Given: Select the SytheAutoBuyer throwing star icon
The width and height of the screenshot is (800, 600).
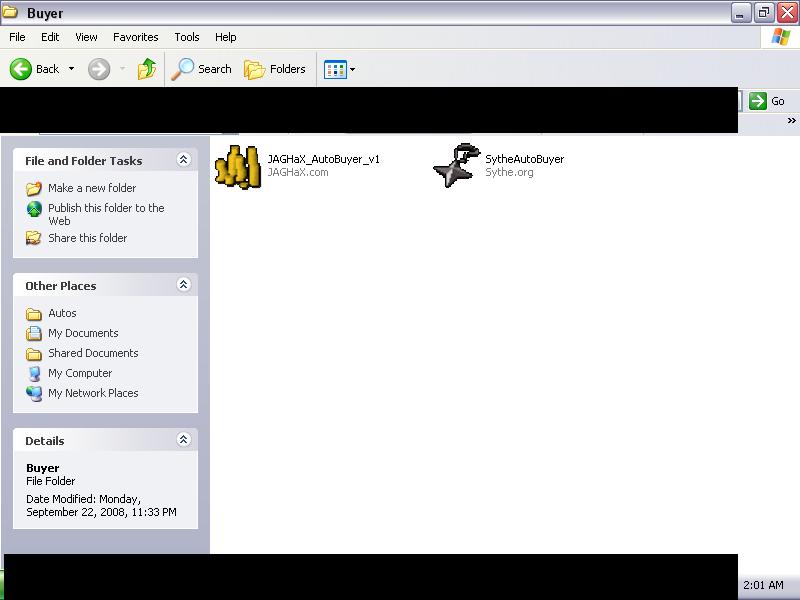Looking at the screenshot, I should pos(457,166).
